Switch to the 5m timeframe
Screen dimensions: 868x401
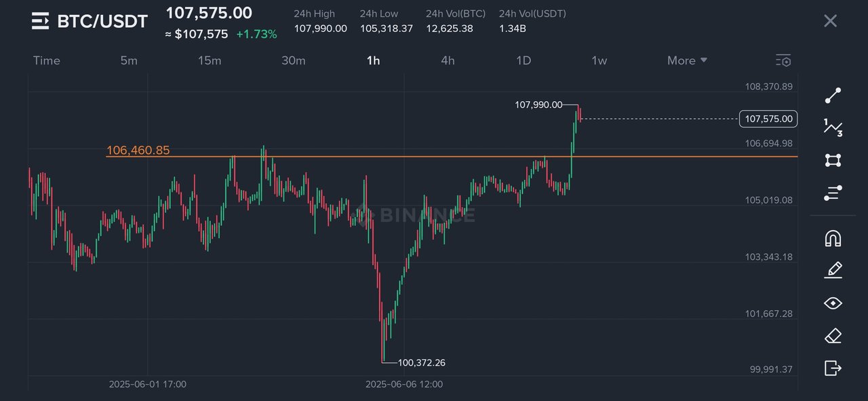[129, 60]
